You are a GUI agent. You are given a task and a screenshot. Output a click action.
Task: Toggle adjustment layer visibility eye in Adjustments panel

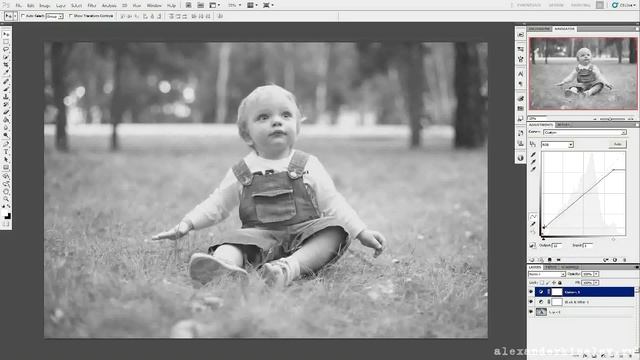[559, 260]
